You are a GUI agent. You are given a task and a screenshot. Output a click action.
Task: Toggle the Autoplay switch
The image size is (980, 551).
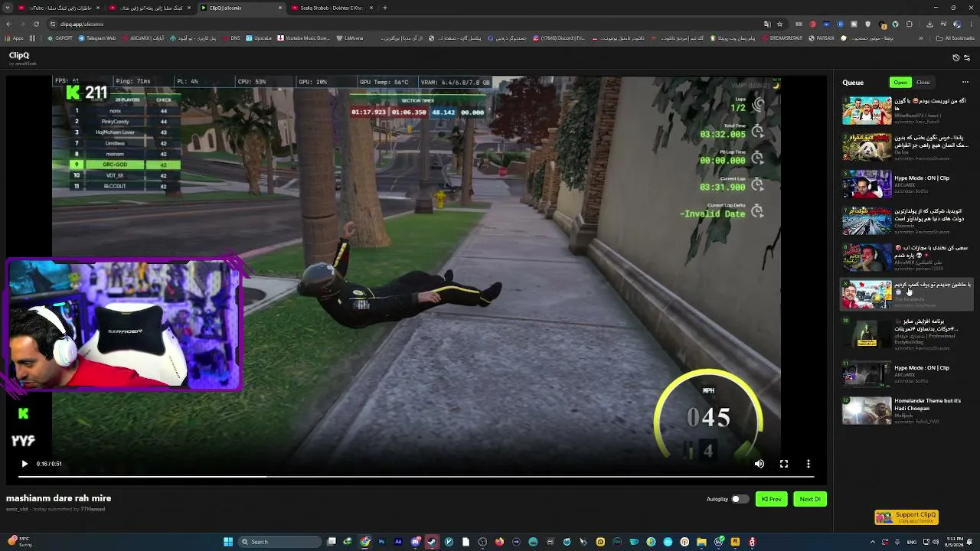[740, 499]
